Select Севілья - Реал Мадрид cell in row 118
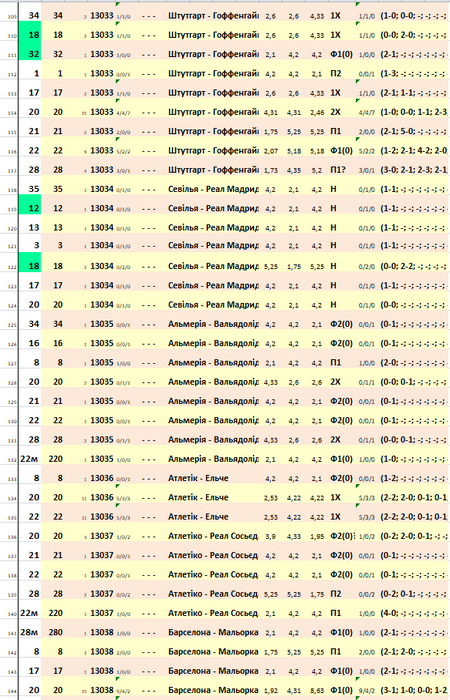This screenshot has height=700, width=450. 213,189
